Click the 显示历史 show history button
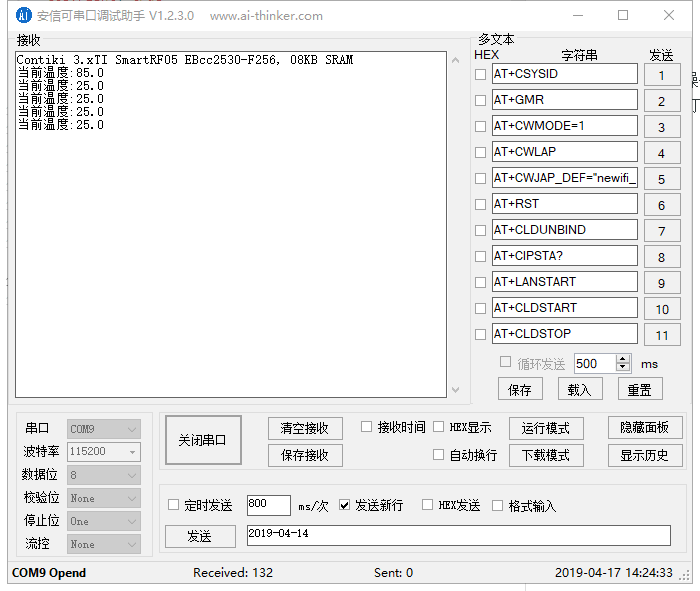Screen dimensions: 700x591 pyautogui.click(x=645, y=455)
